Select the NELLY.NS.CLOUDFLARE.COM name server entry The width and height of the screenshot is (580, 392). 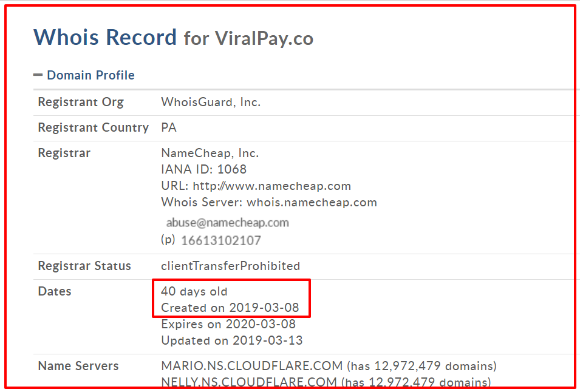click(x=326, y=382)
